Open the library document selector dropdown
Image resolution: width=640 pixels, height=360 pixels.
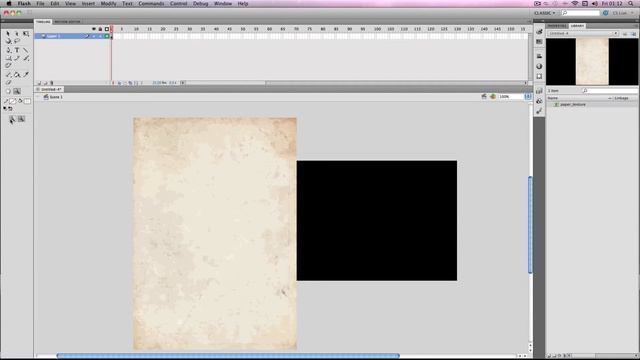point(583,33)
